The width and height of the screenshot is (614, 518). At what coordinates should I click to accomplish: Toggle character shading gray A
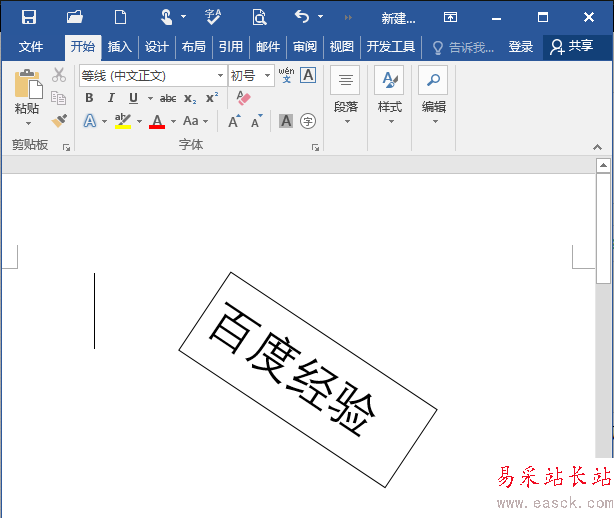point(286,121)
